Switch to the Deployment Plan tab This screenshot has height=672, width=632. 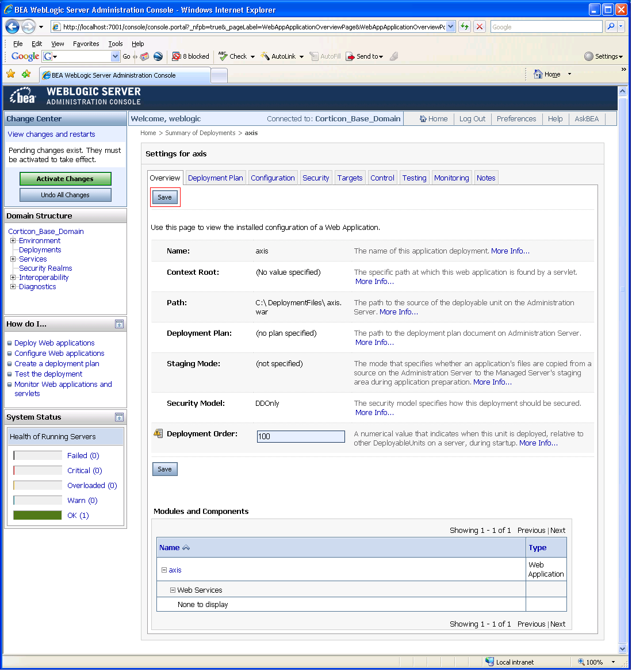[x=215, y=178]
